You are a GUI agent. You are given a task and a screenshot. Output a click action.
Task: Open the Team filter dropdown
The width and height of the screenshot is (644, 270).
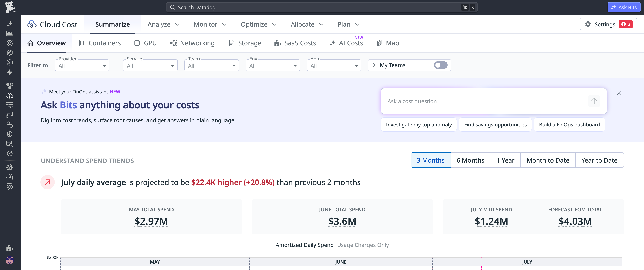[x=211, y=65]
